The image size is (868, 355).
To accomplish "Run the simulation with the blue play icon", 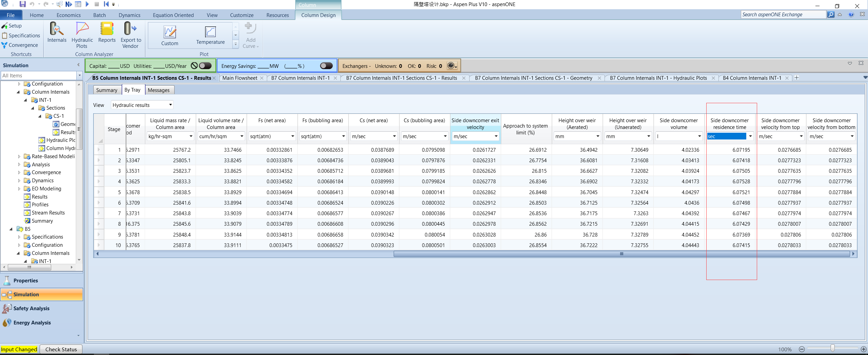I will (87, 4).
